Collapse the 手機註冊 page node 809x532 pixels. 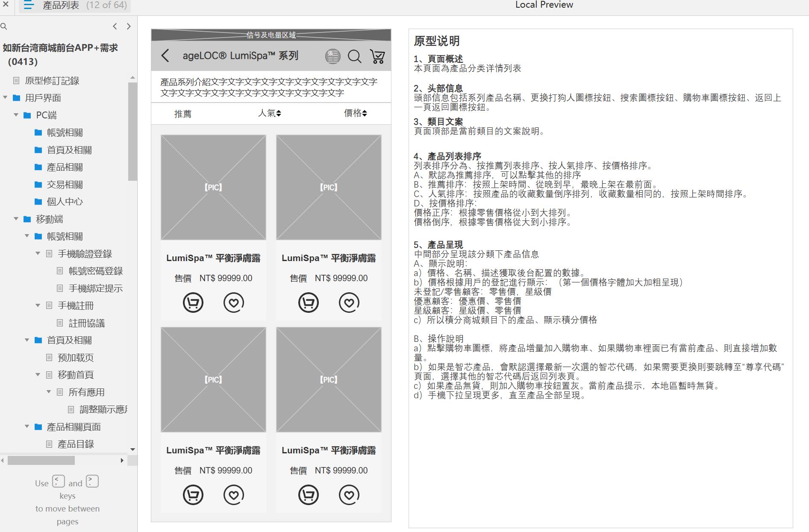(38, 306)
